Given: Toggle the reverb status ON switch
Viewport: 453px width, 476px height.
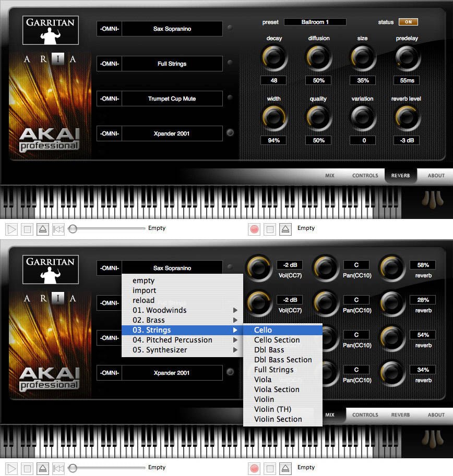Looking at the screenshot, I should 408,22.
